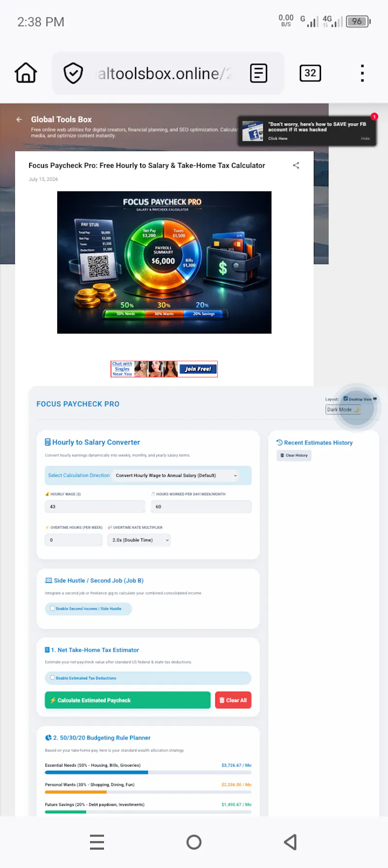Focus the Hourly Wage field showing 43
This screenshot has height=868, width=388.
coord(95,506)
